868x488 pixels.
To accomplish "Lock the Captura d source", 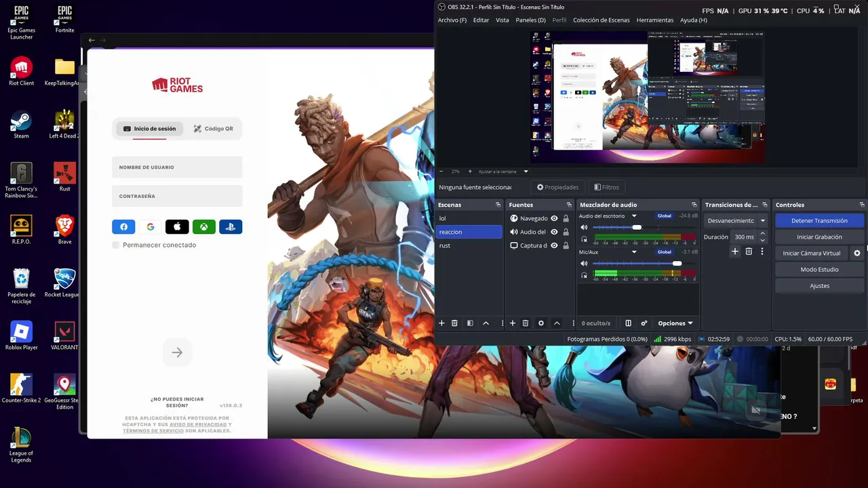I will click(566, 245).
